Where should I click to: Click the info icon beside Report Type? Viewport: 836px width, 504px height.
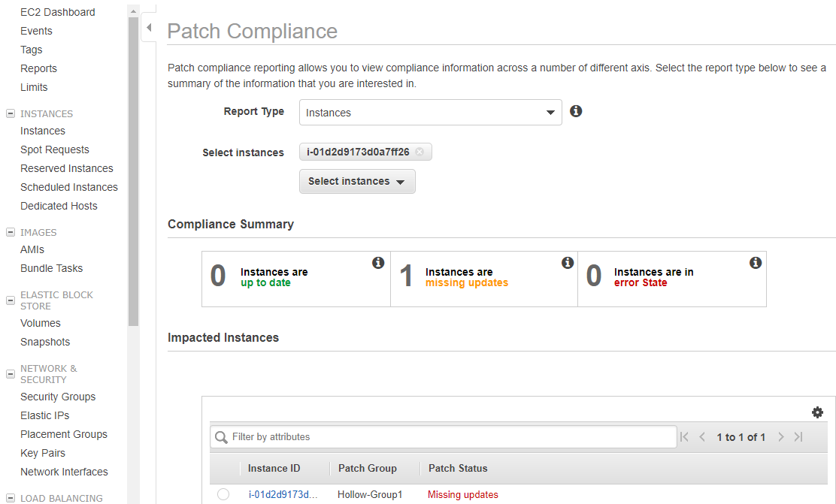pos(576,111)
